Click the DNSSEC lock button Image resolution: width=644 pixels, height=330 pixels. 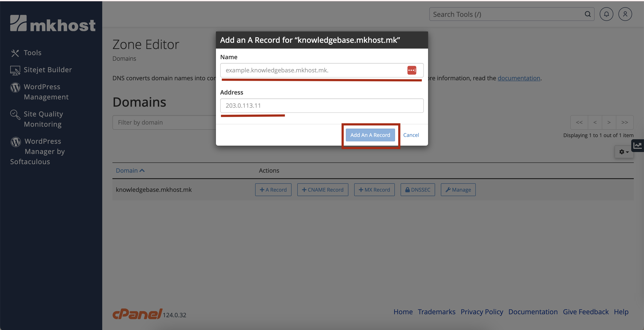pos(417,190)
